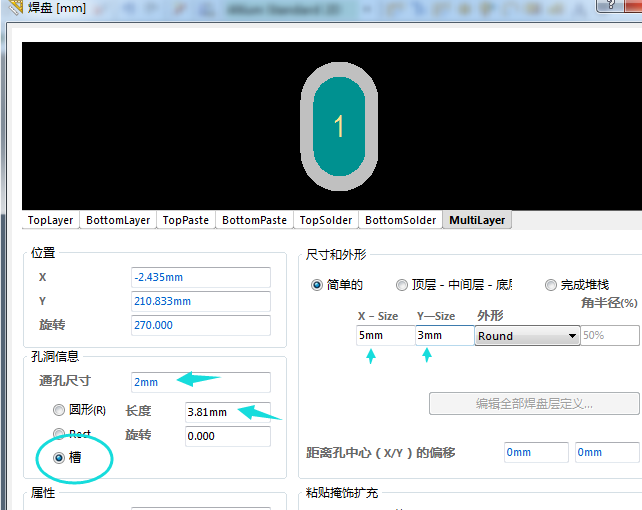Open the BottomPaste layer tab
The width and height of the screenshot is (642, 510).
tap(254, 220)
